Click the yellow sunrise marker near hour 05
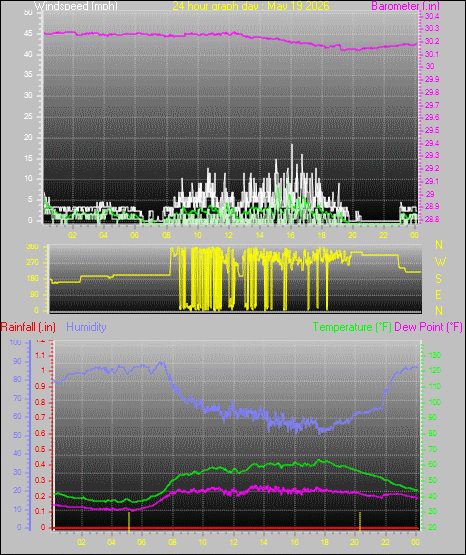The image size is (466, 555). pyautogui.click(x=129, y=521)
